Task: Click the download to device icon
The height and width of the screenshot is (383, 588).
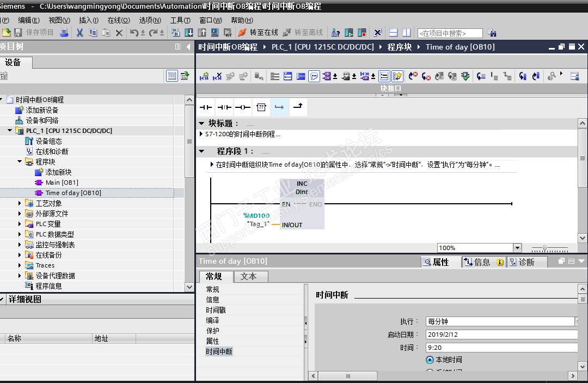Action: pyautogui.click(x=188, y=33)
